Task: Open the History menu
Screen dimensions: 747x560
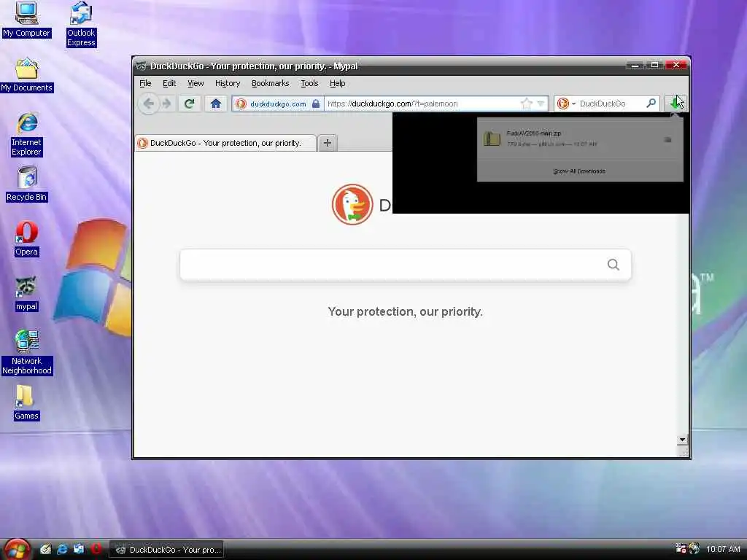Action: pyautogui.click(x=228, y=83)
